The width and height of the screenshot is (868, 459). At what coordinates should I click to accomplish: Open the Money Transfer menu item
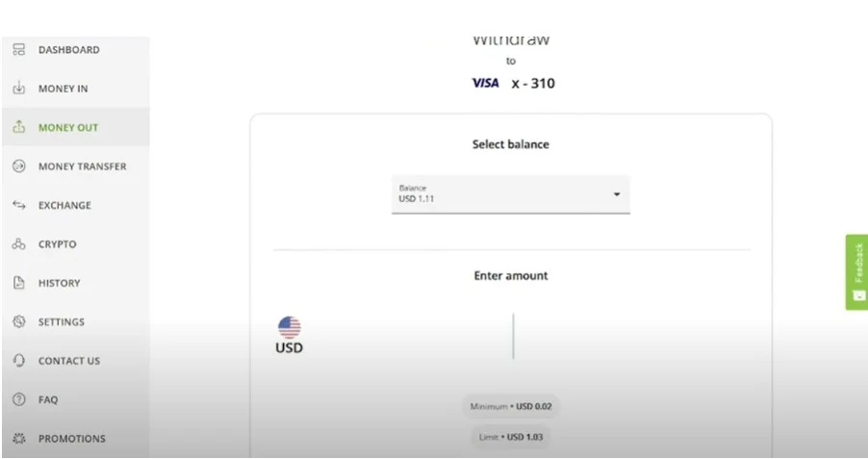tap(82, 166)
